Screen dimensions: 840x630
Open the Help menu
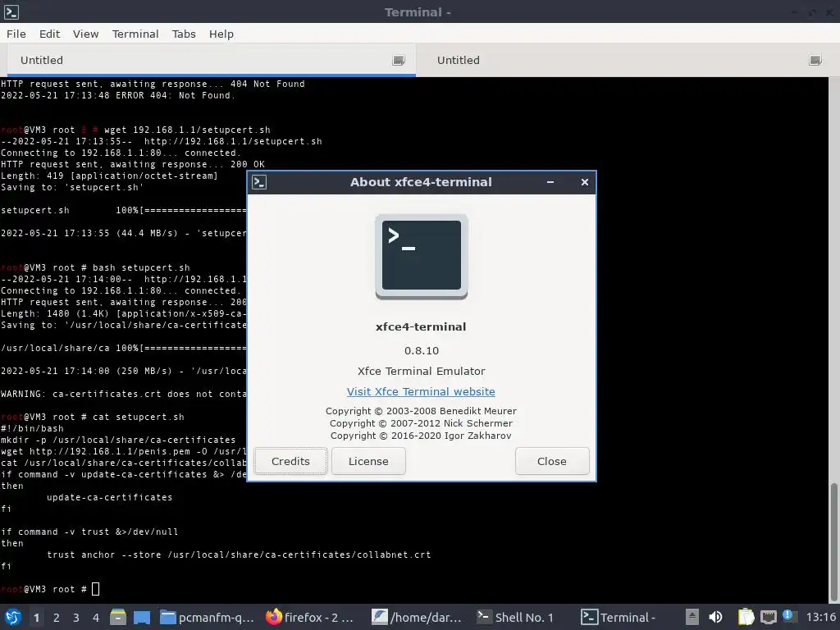221,34
